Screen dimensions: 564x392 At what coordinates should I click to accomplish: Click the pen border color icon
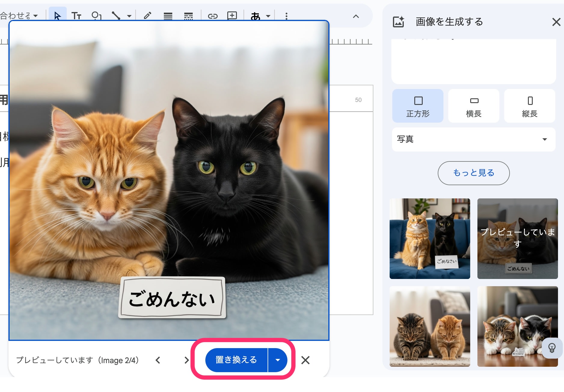[147, 16]
